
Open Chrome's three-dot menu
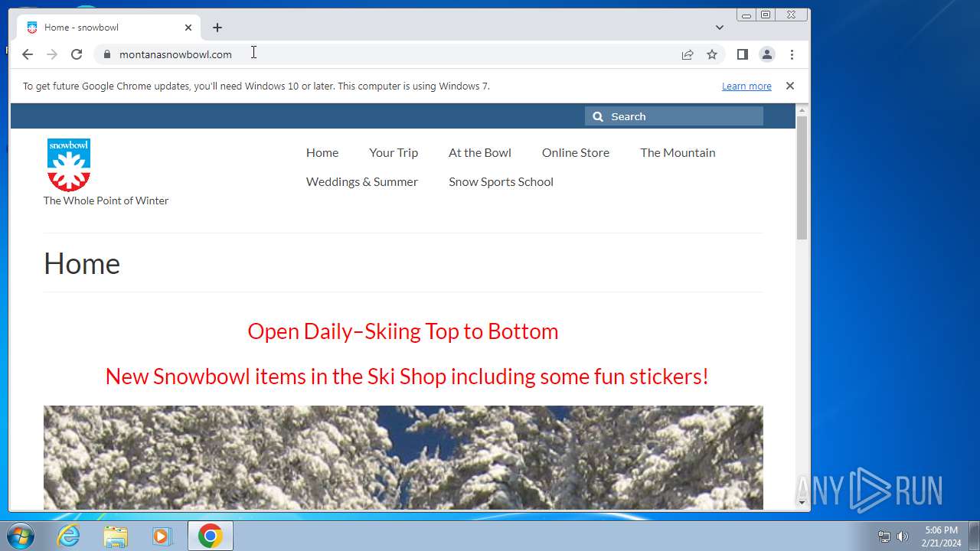tap(792, 54)
